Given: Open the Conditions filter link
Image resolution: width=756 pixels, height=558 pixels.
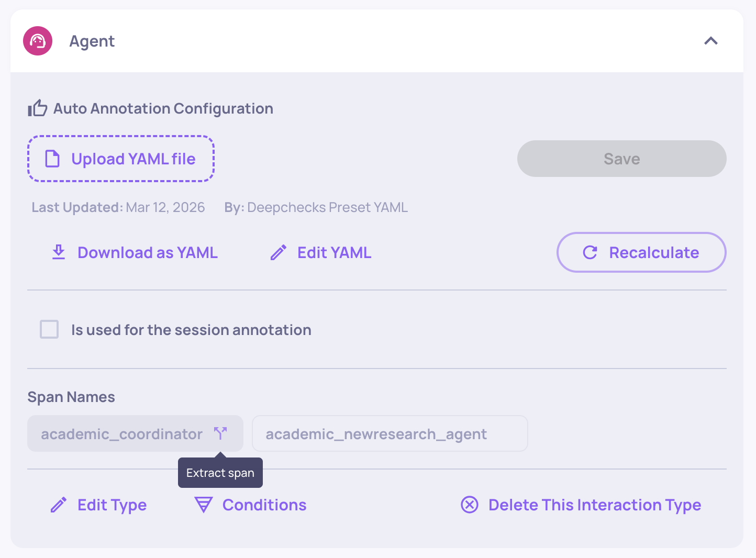Looking at the screenshot, I should tap(264, 505).
